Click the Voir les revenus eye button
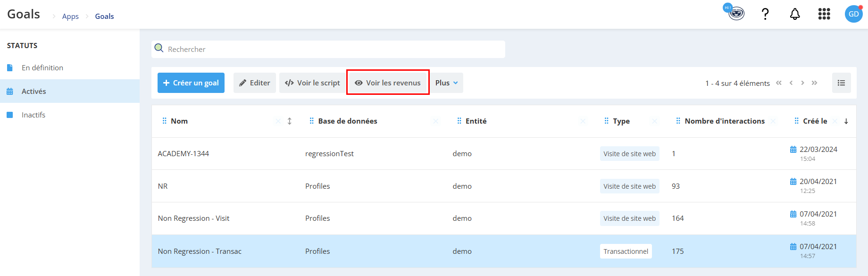The width and height of the screenshot is (868, 276). click(388, 83)
